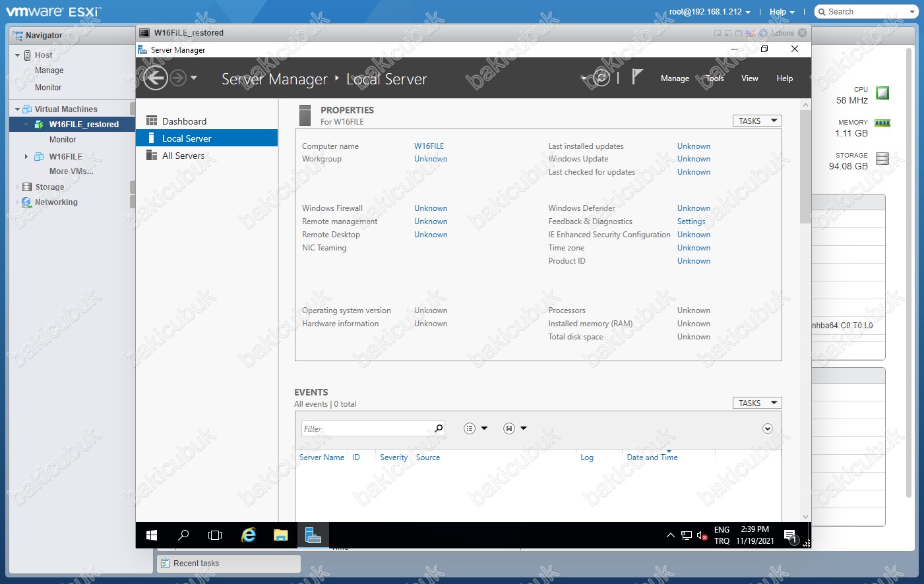The image size is (924, 584).
Task: Sort events by Source column
Action: 428,457
